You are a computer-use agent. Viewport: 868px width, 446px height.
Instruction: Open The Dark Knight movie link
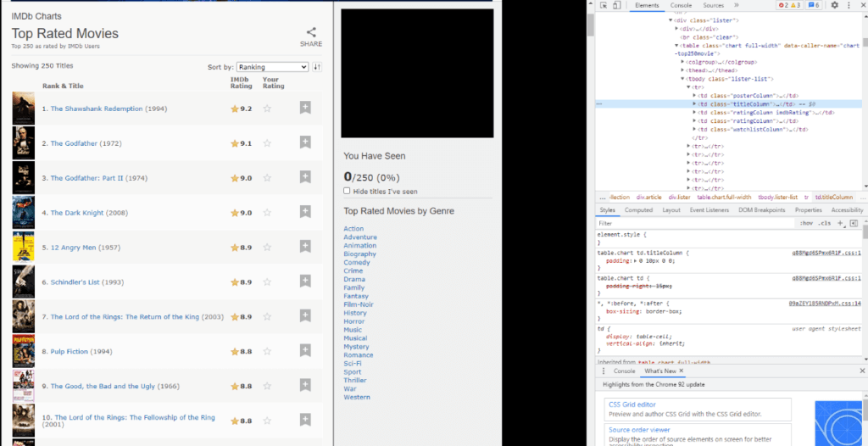77,213
